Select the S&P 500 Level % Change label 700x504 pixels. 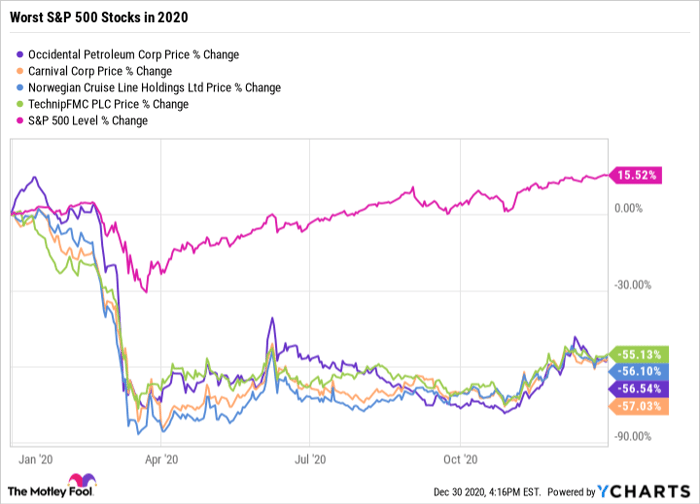tap(90, 120)
